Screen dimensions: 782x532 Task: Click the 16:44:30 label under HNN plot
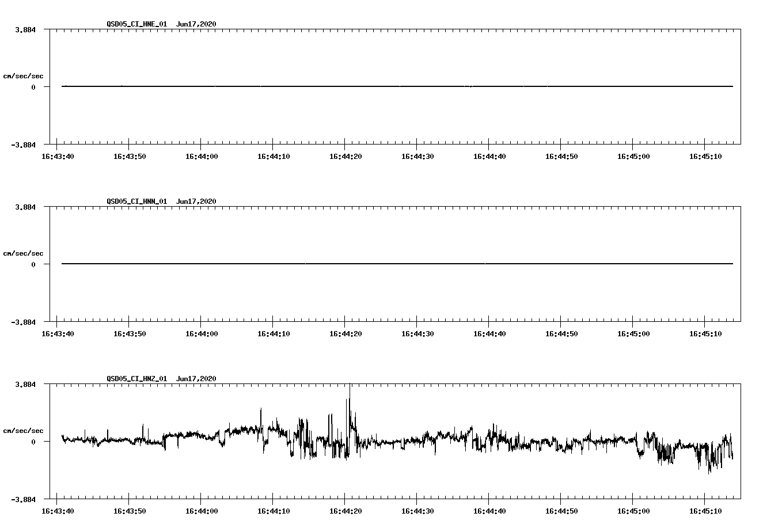coord(417,334)
